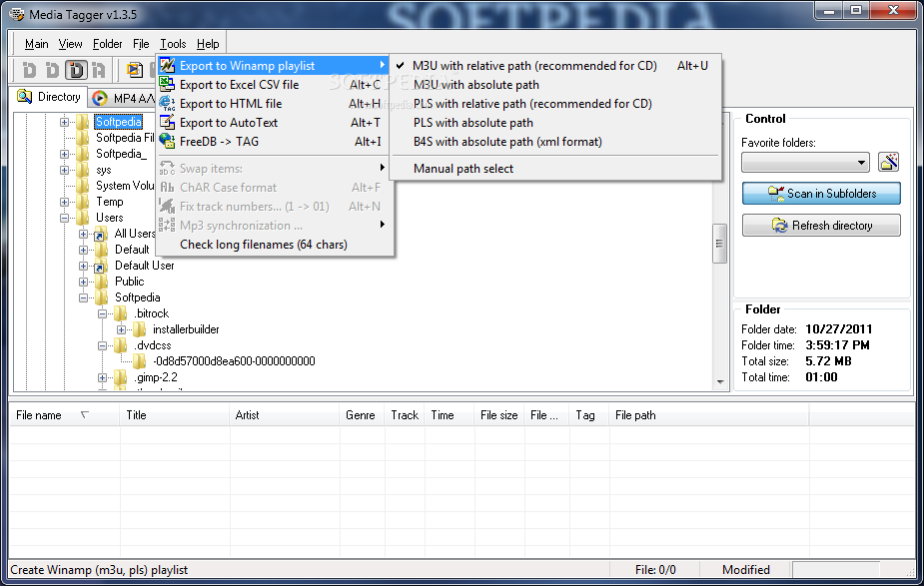Click the shortcut folder icon beside 'Default User'
Screen dimensions: 924x586
(101, 266)
